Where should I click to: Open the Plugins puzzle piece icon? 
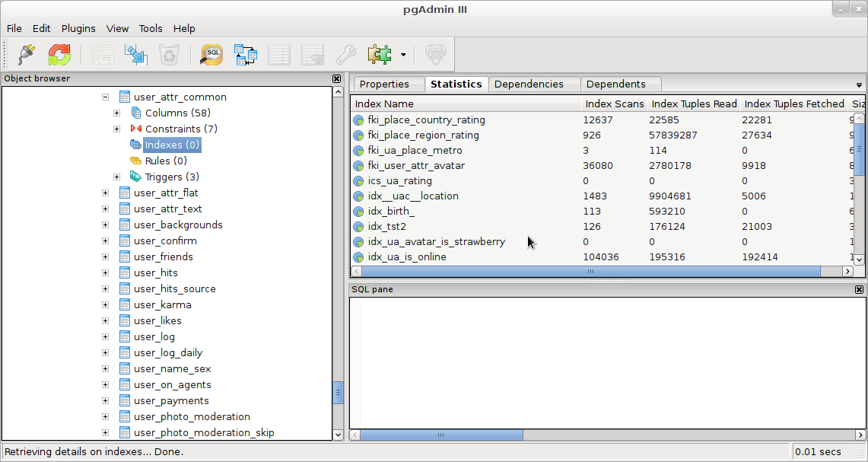pyautogui.click(x=379, y=54)
